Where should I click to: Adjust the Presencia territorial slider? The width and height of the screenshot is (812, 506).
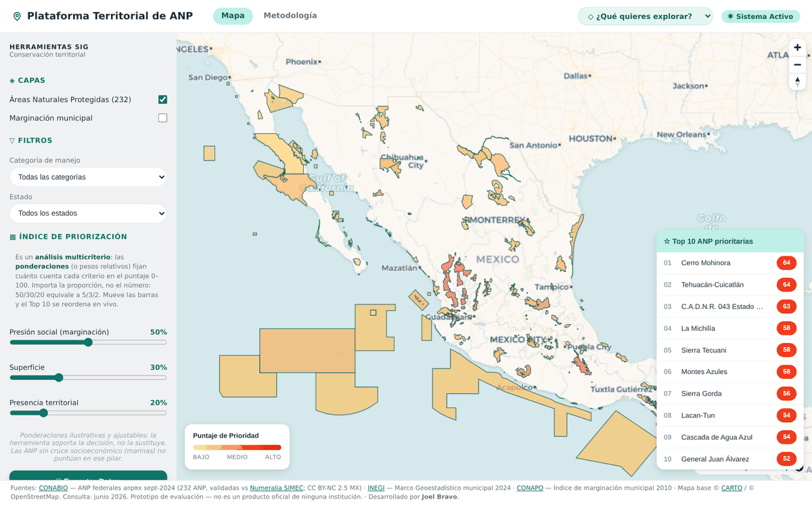point(88,413)
